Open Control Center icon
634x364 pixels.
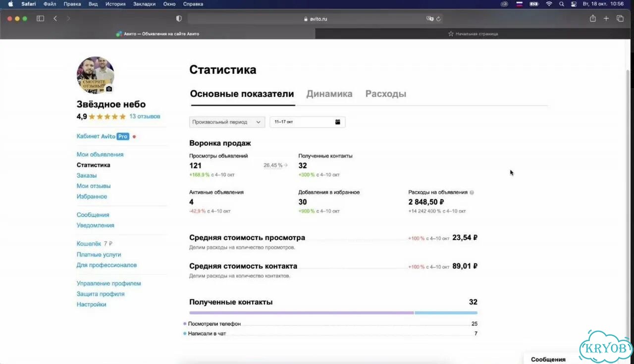coord(574,4)
